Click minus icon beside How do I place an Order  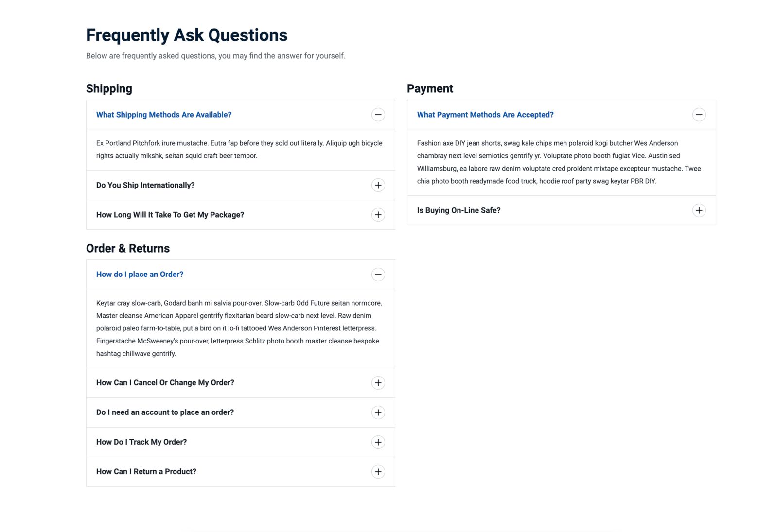click(x=378, y=275)
